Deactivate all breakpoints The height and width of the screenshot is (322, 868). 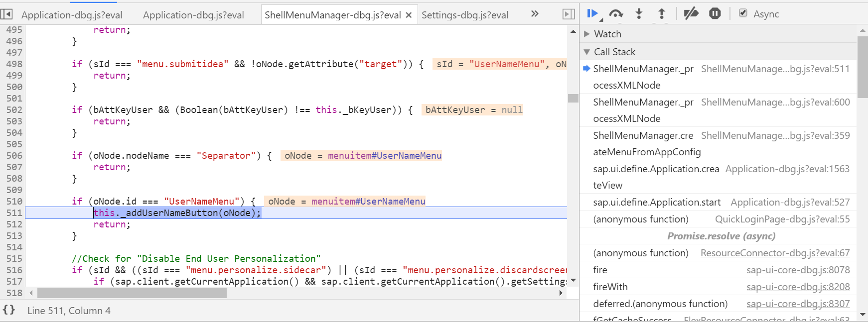click(x=691, y=14)
